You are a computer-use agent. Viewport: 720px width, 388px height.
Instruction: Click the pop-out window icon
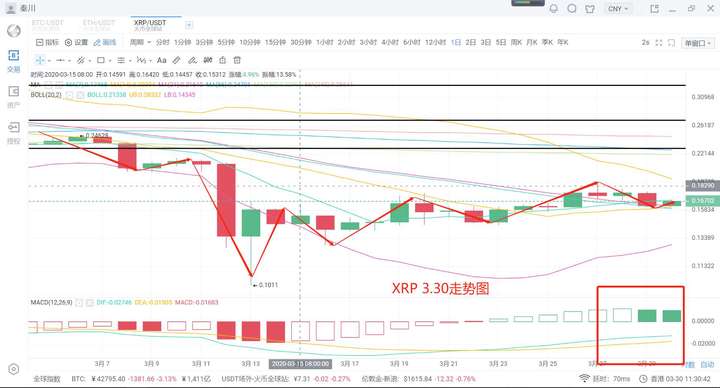(654, 9)
